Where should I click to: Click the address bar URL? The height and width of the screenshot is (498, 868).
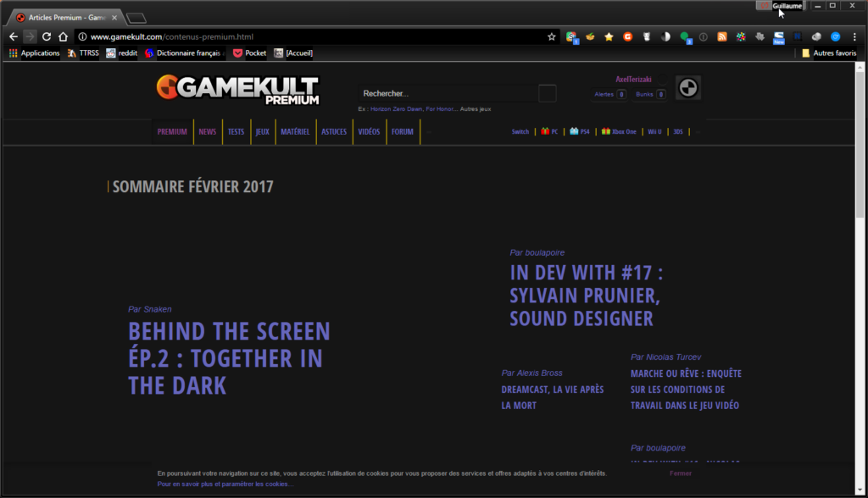[172, 36]
